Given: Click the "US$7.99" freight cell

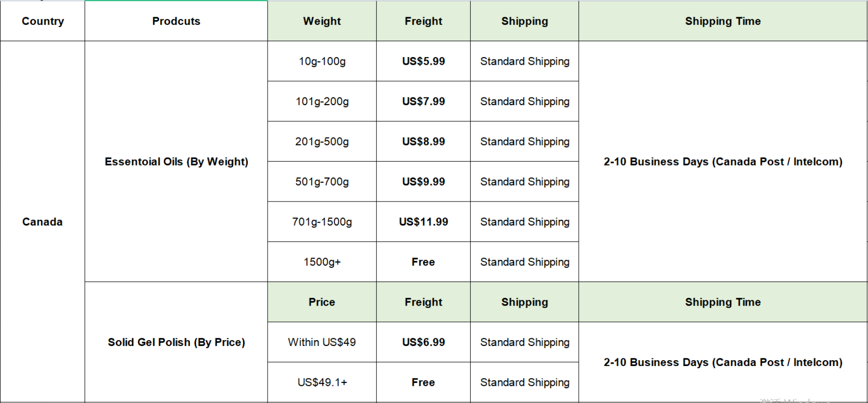Looking at the screenshot, I should [423, 102].
